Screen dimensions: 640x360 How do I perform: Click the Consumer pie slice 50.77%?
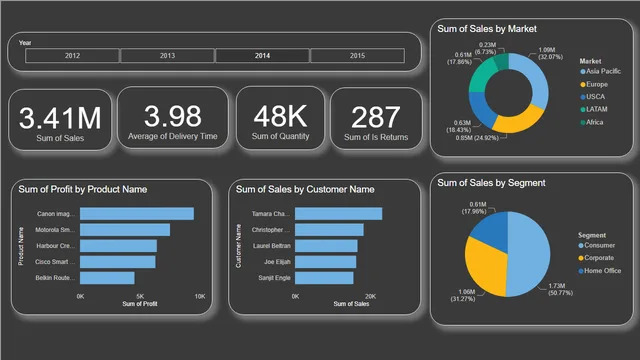point(529,254)
